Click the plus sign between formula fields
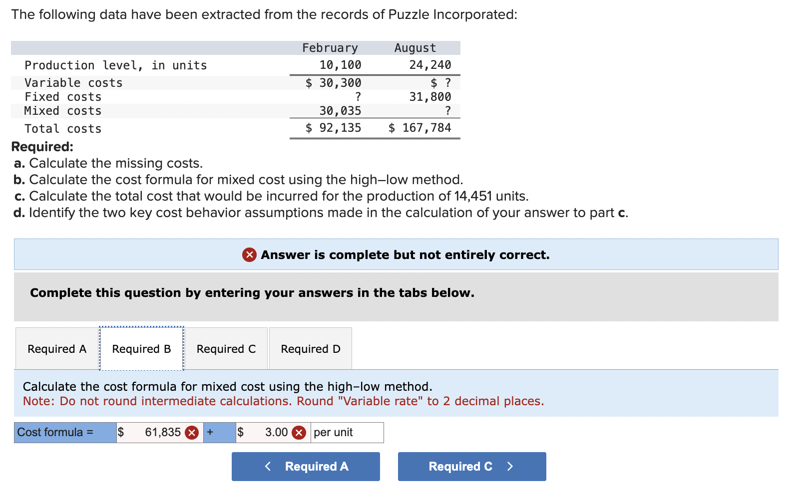The image size is (812, 504). (210, 432)
